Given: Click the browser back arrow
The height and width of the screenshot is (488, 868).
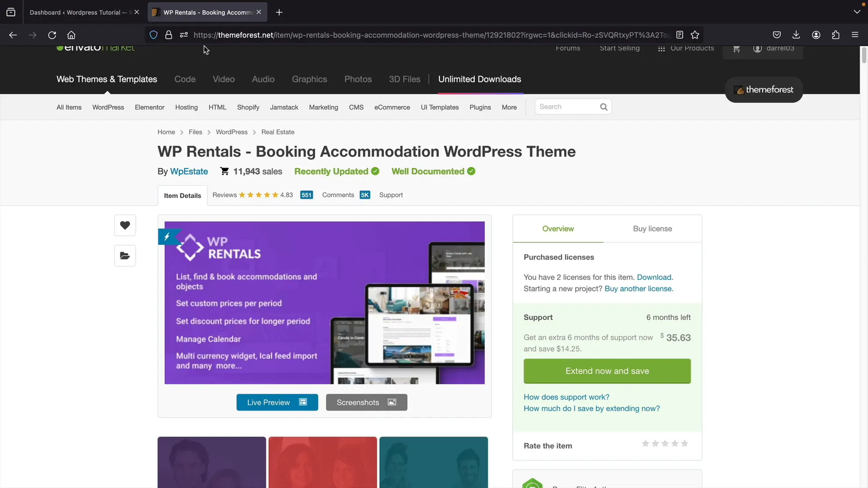Looking at the screenshot, I should pos(13,35).
